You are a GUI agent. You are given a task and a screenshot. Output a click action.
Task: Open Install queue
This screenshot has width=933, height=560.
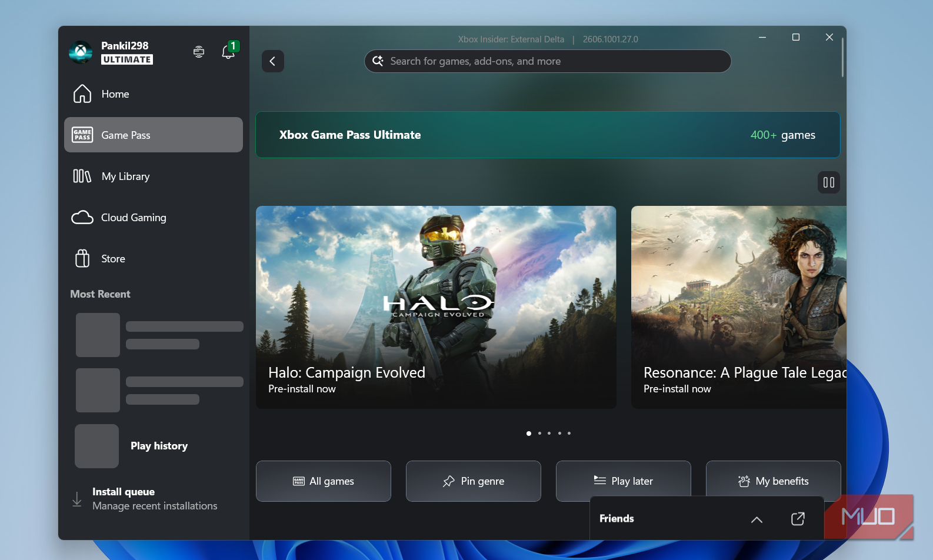click(155, 499)
